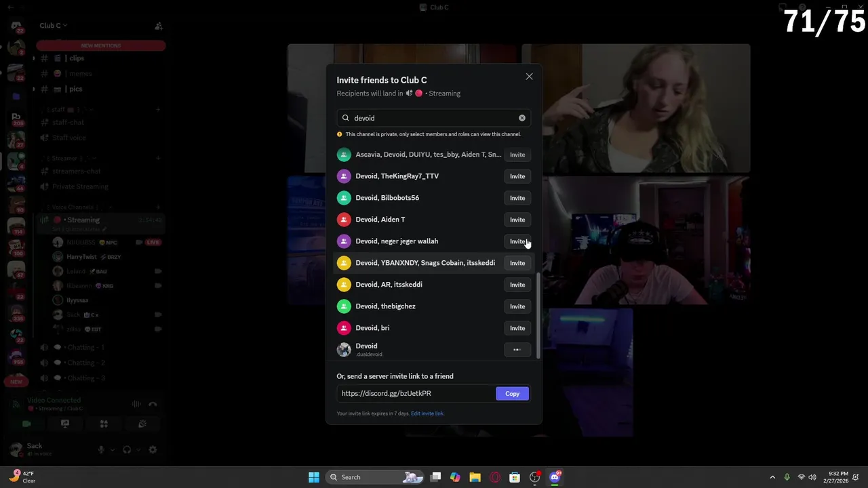The width and height of the screenshot is (868, 488).
Task: Invite Devoid, YBANXNDY, Snags Cobain group
Action: coord(517,263)
